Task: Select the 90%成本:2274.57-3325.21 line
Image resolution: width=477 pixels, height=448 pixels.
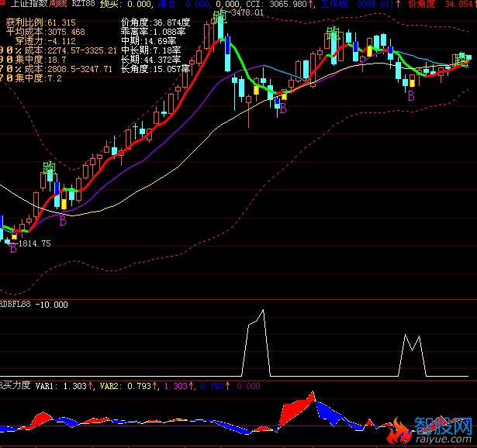Action: pyautogui.click(x=58, y=50)
